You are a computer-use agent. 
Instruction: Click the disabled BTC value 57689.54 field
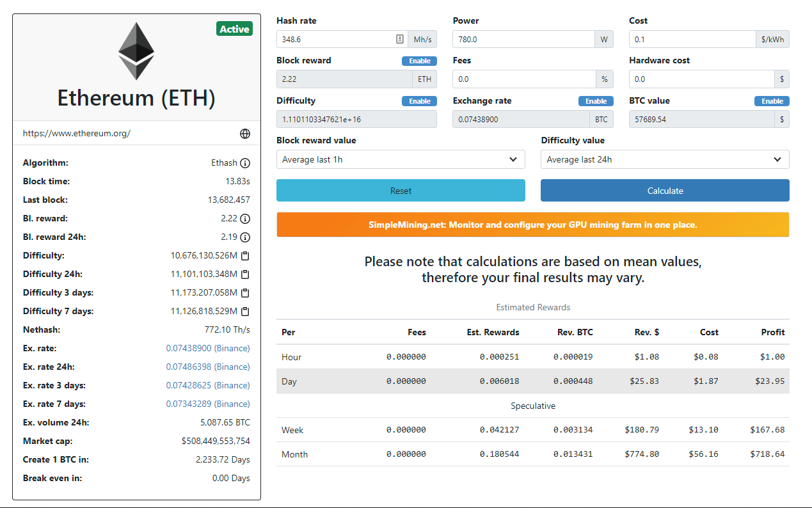click(701, 119)
